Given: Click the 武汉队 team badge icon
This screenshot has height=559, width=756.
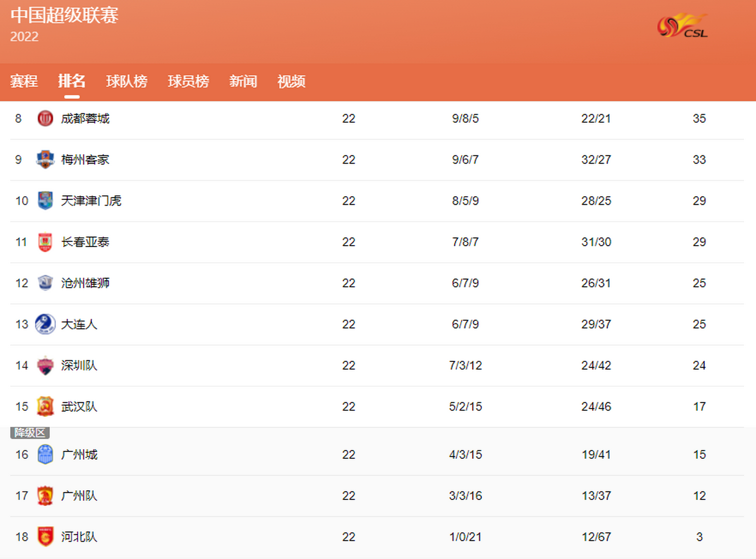Looking at the screenshot, I should pos(45,407).
